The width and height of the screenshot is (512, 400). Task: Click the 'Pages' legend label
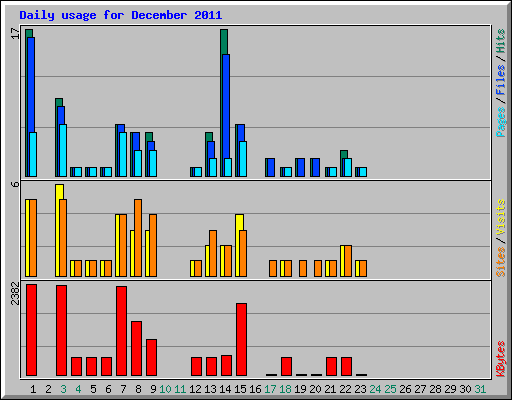click(x=501, y=122)
